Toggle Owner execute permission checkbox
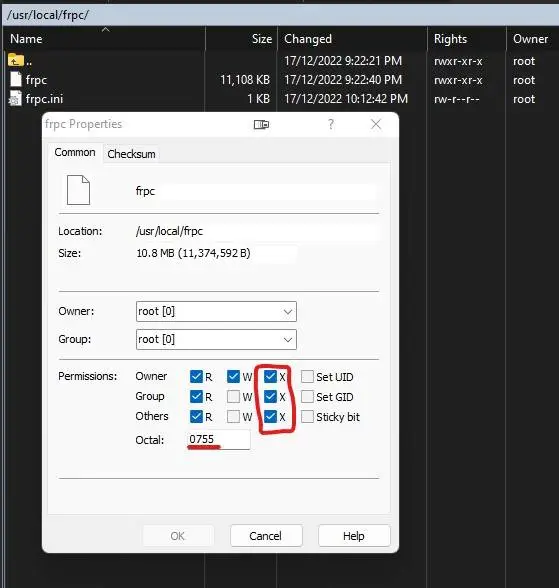This screenshot has height=588, width=559. 270,376
